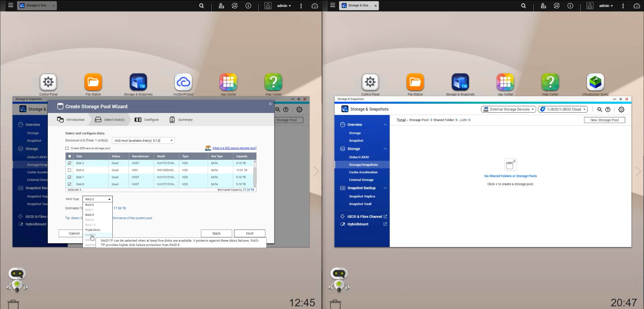The height and width of the screenshot is (309, 644).
Task: Select Triple Mirror from RAID list
Action: pos(93,230)
